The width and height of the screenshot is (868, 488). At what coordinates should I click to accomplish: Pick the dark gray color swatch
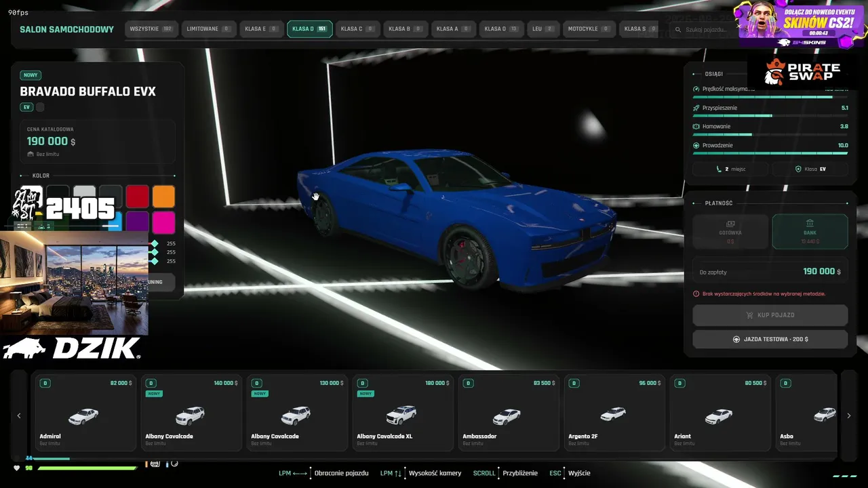(x=111, y=197)
